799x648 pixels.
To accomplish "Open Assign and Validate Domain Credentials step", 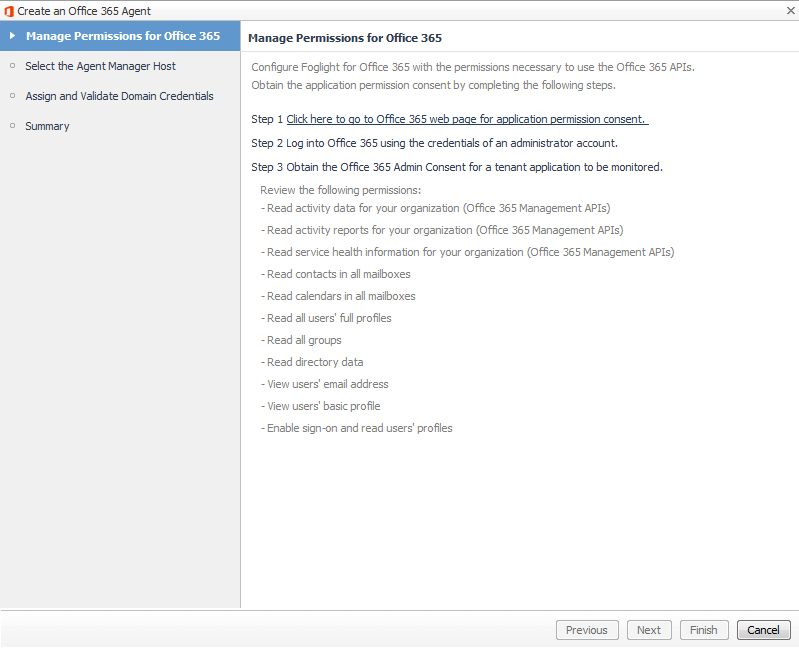I will [119, 96].
